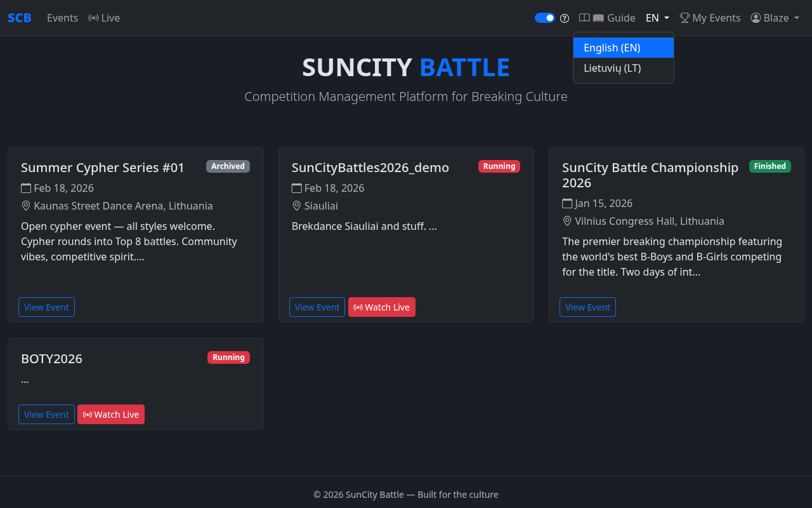The image size is (812, 508).
Task: Open My Events trophy link
Action: pyautogui.click(x=710, y=18)
